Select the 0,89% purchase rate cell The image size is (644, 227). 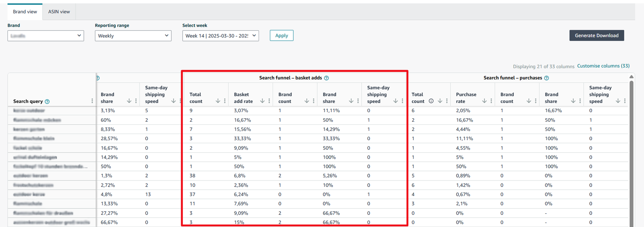(463, 176)
